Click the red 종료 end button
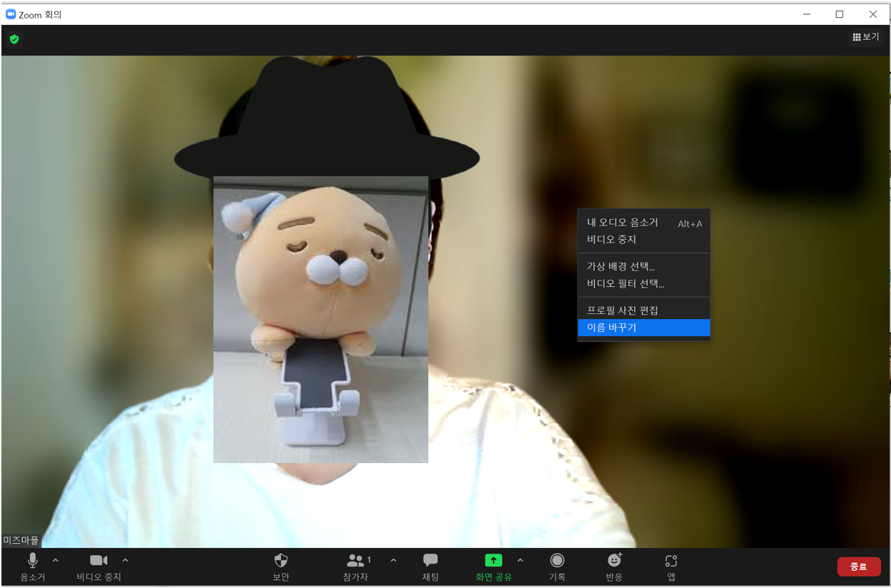891x588 pixels. pos(859,567)
